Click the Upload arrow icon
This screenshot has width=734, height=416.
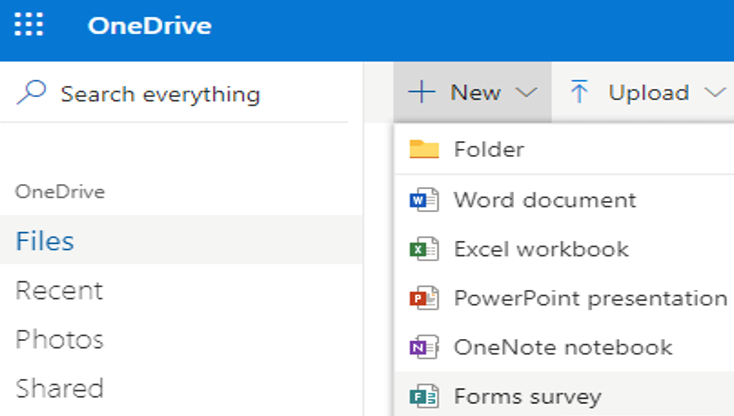(x=579, y=91)
